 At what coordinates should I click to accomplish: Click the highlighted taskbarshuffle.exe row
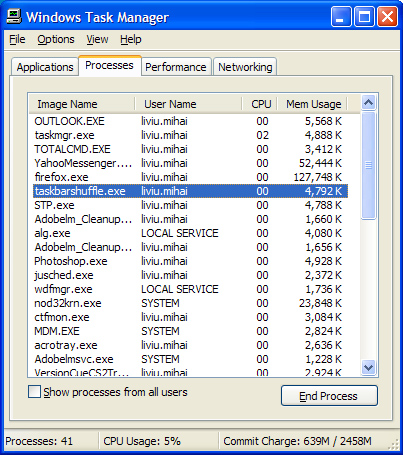tap(190, 191)
